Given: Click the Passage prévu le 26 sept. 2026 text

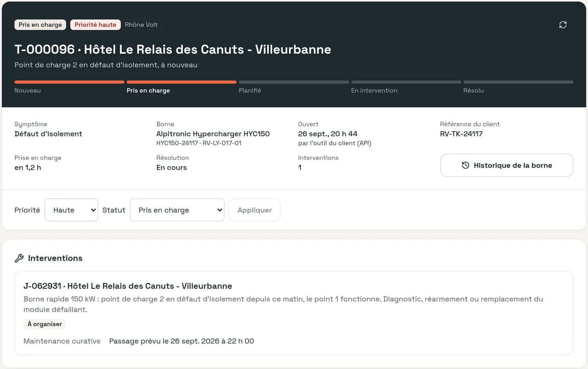Looking at the screenshot, I should click(x=181, y=341).
